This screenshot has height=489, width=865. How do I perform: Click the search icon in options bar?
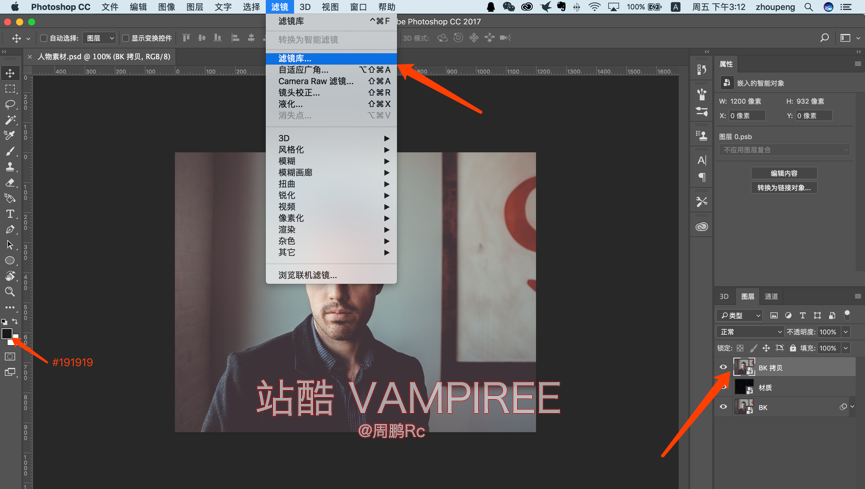824,38
